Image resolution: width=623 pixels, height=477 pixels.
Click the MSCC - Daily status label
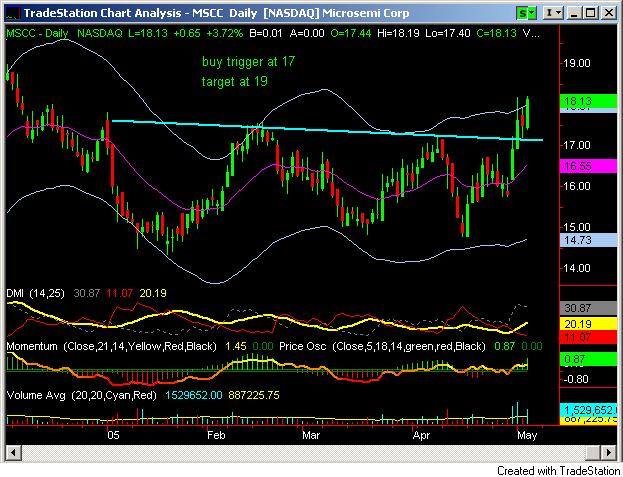coord(37,33)
